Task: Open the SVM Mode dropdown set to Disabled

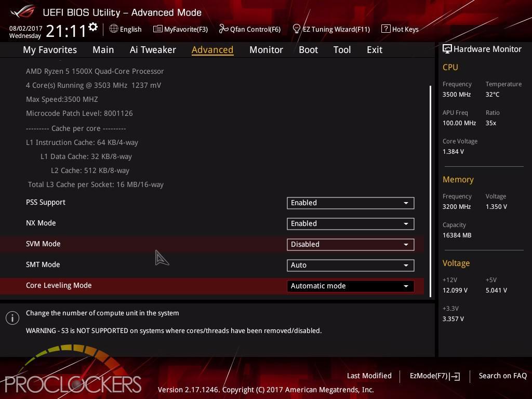Action: pos(351,244)
